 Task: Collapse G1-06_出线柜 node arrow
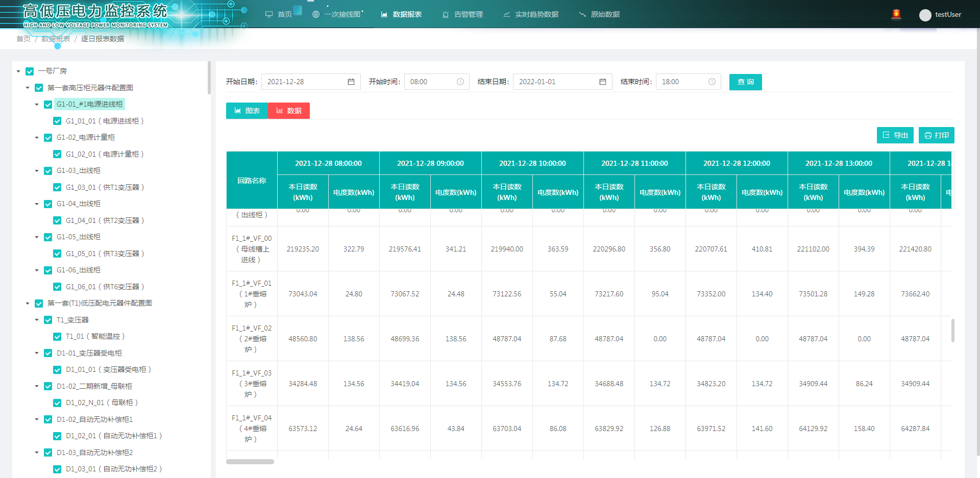click(x=37, y=270)
